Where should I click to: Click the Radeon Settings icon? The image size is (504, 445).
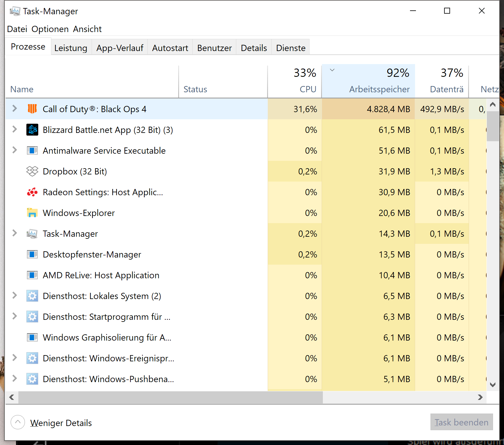point(33,192)
